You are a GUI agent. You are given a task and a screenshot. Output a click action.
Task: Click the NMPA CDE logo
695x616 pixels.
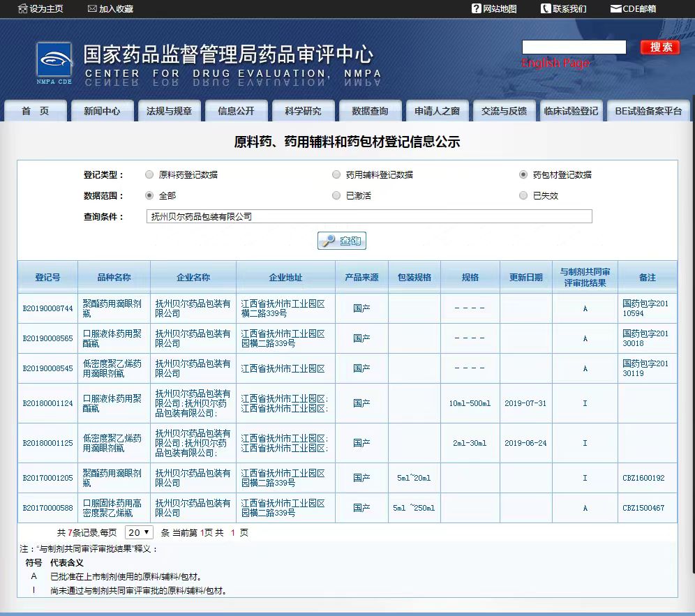[54, 63]
